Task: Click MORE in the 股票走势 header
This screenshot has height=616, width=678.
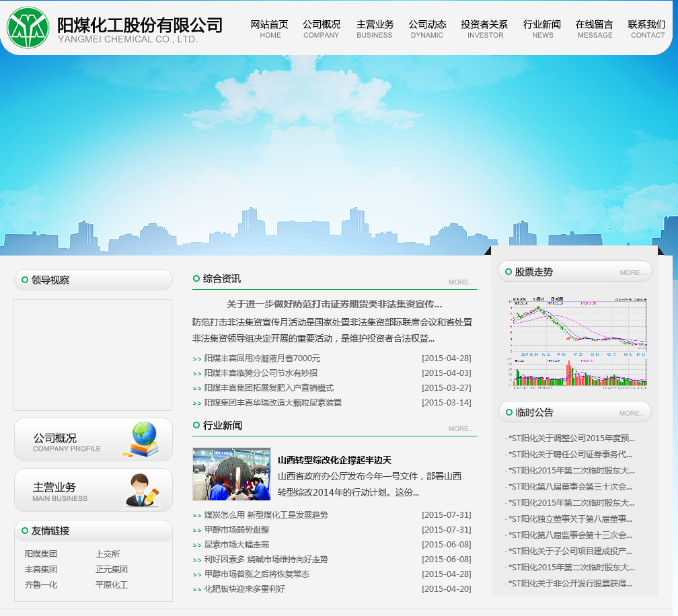Action: [632, 273]
